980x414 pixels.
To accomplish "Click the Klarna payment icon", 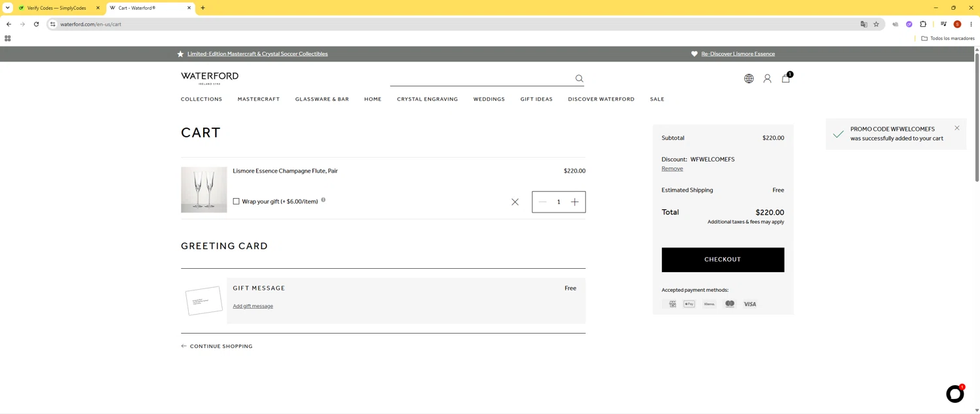I will click(x=710, y=304).
